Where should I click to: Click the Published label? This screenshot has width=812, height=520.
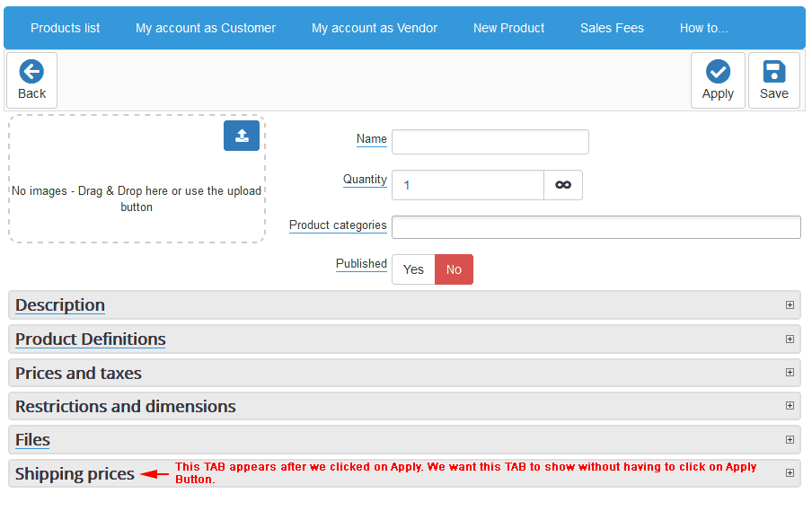[361, 264]
